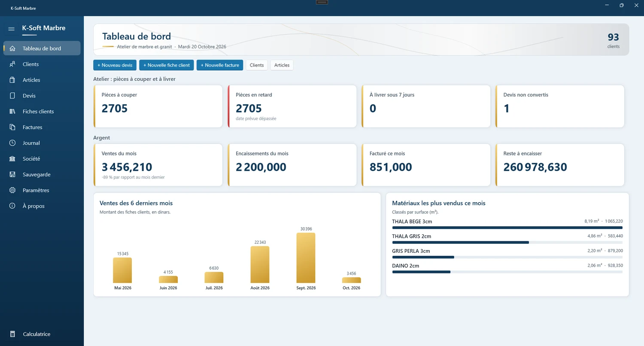Click the Ventes du mois card
Image resolution: width=644 pixels, height=346 pixels.
[158, 165]
